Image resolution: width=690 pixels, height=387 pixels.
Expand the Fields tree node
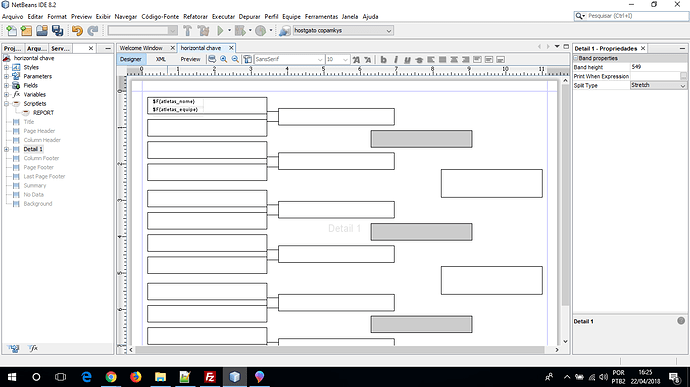click(x=7, y=85)
